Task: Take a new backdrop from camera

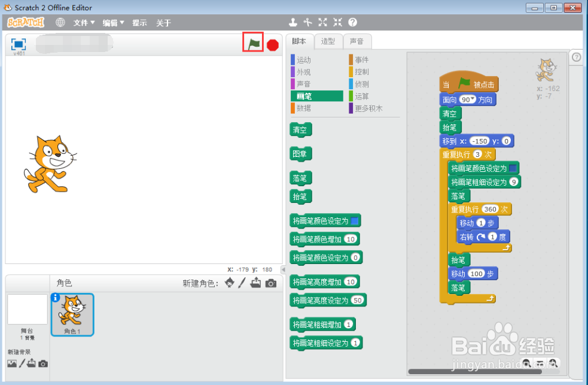Action: (x=43, y=363)
